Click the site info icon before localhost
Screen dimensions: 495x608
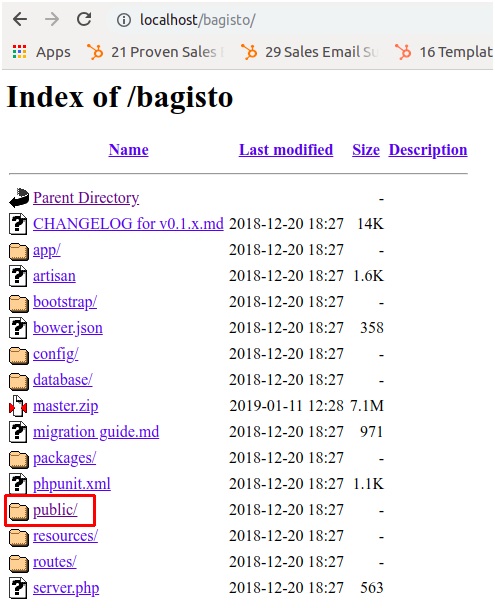point(124,20)
